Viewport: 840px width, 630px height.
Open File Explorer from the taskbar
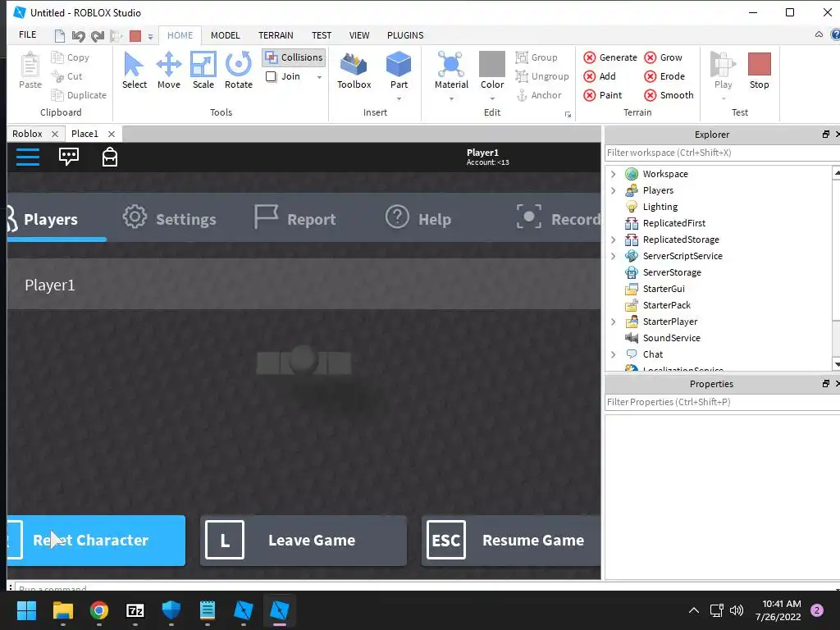pos(62,610)
